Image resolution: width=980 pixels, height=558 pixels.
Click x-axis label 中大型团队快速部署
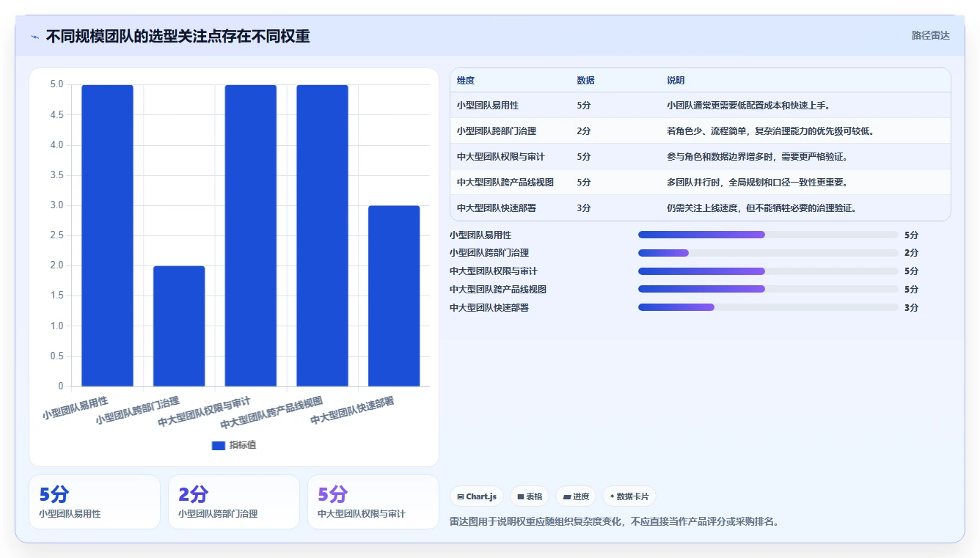(x=352, y=411)
